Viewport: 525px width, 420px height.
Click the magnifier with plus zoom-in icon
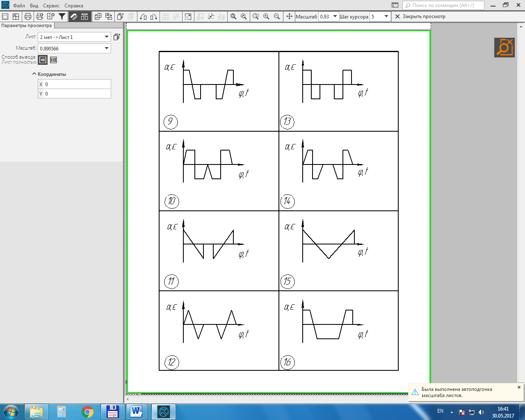(266, 16)
